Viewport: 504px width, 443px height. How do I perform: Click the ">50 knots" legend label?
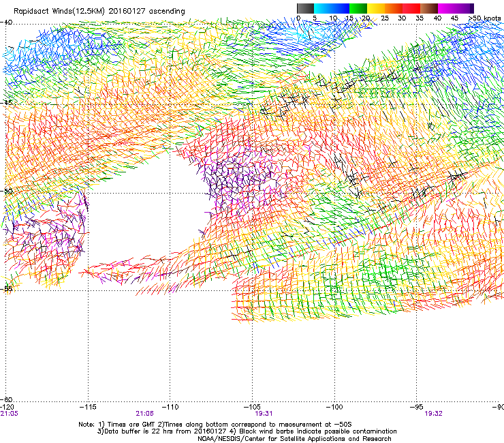tap(484, 18)
